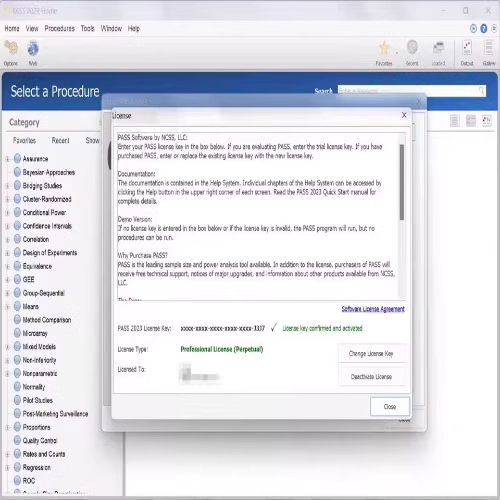
Task: Select Quality Control tree item
Action: tap(40, 440)
